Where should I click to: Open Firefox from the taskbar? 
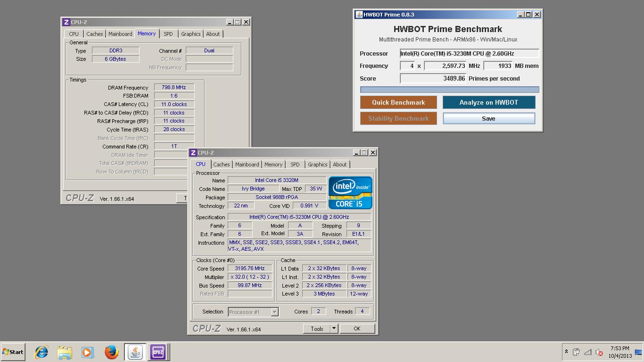(111, 352)
